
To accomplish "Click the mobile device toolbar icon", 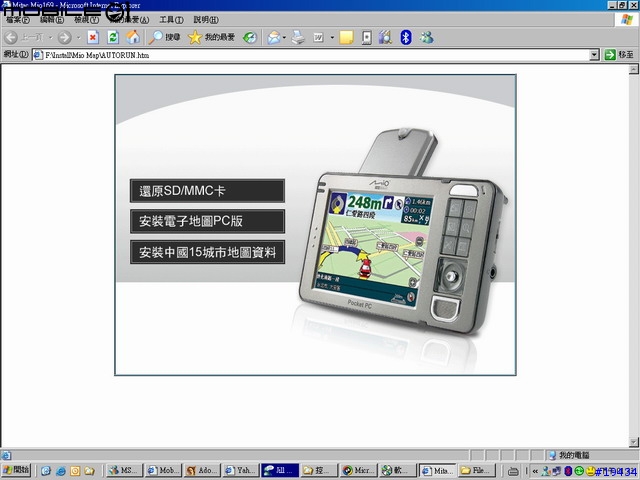I will (x=367, y=38).
